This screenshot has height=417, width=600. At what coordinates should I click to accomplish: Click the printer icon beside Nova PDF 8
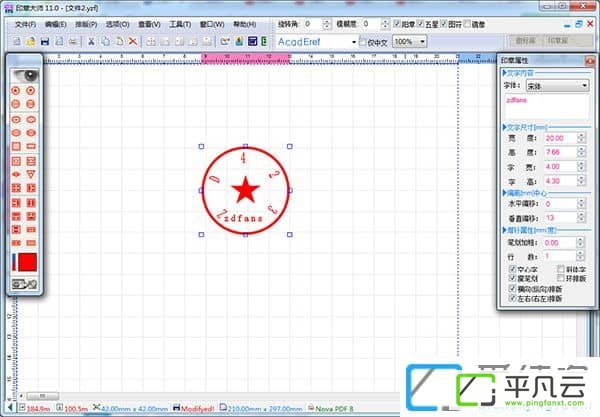point(311,408)
